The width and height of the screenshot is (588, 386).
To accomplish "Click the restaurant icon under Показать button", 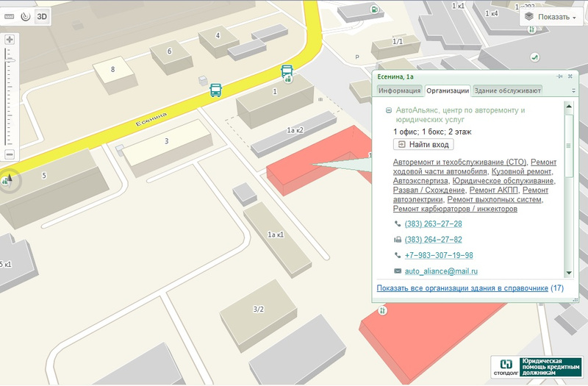I will [x=531, y=29].
